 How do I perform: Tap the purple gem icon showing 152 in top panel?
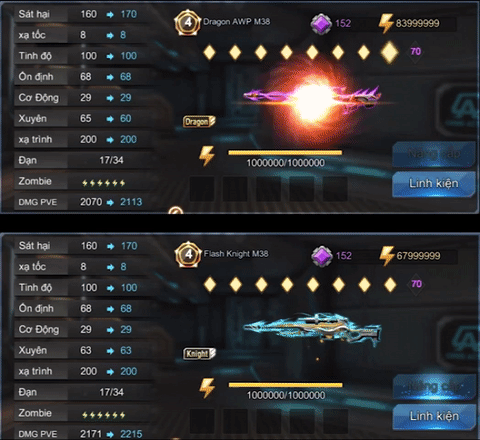point(321,24)
